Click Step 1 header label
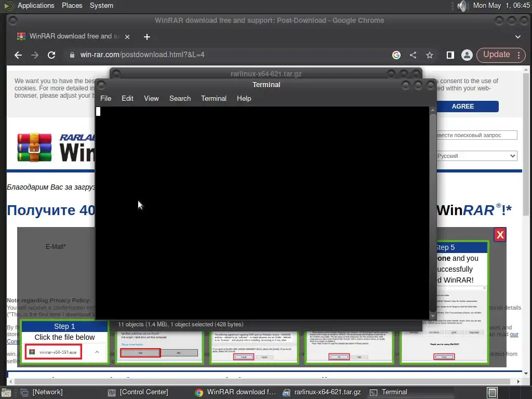The height and width of the screenshot is (399, 532). (64, 326)
